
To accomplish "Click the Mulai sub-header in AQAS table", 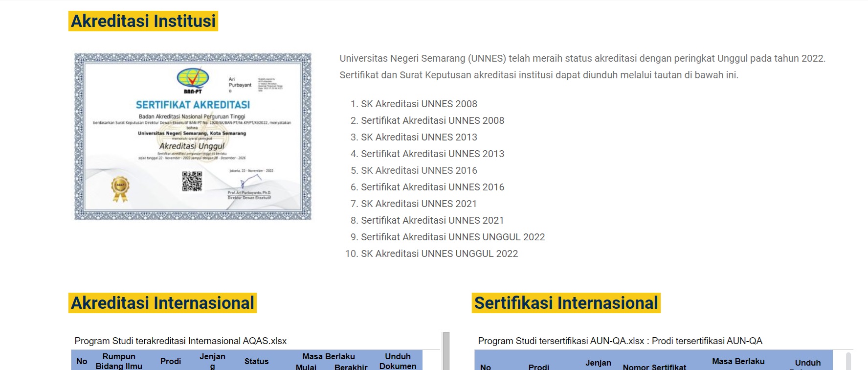I will click(x=306, y=367).
